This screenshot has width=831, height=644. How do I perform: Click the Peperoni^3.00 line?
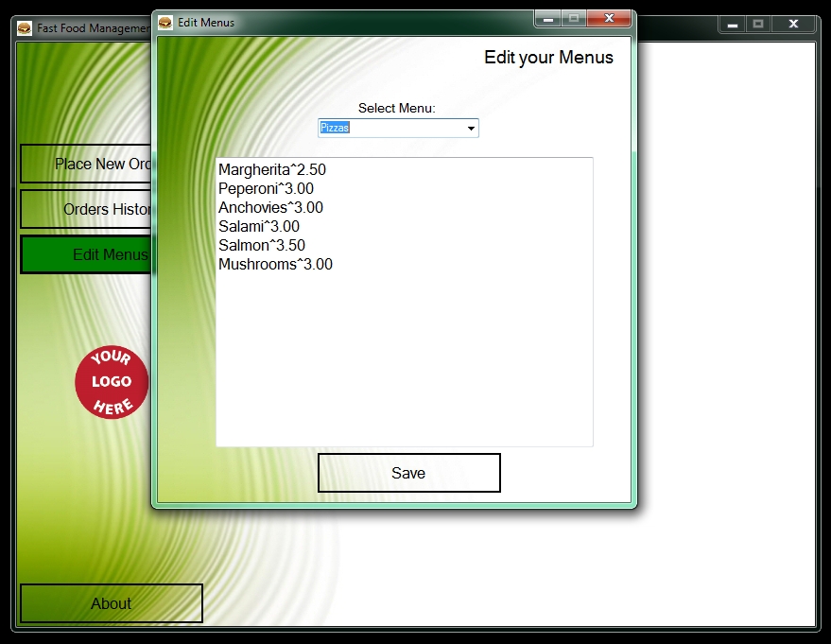(x=266, y=189)
